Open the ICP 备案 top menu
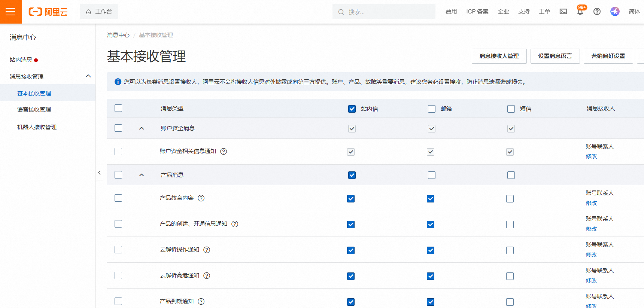The image size is (644, 308). pyautogui.click(x=477, y=12)
